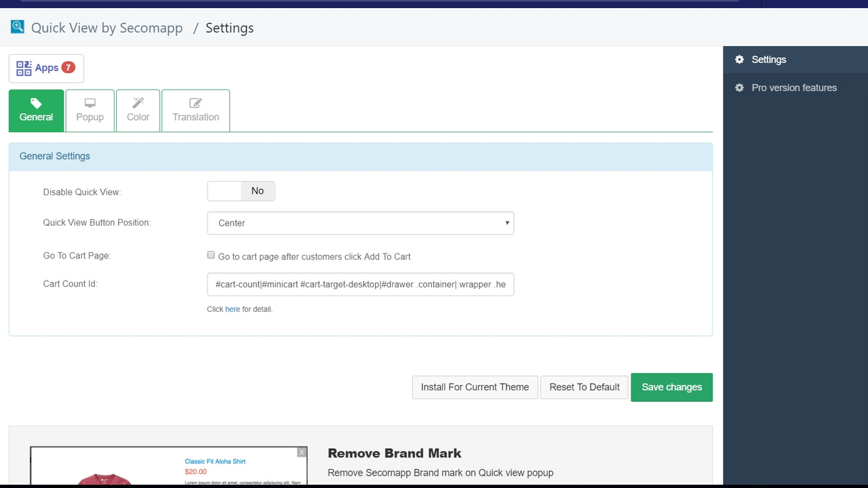868x488 pixels.
Task: Click the Save changes button
Action: point(671,387)
